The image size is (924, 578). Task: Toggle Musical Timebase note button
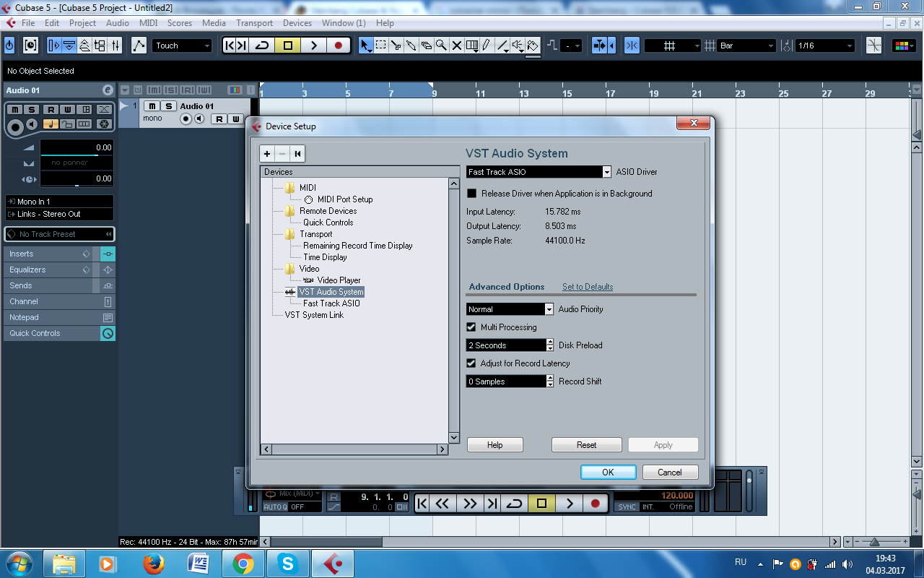51,124
